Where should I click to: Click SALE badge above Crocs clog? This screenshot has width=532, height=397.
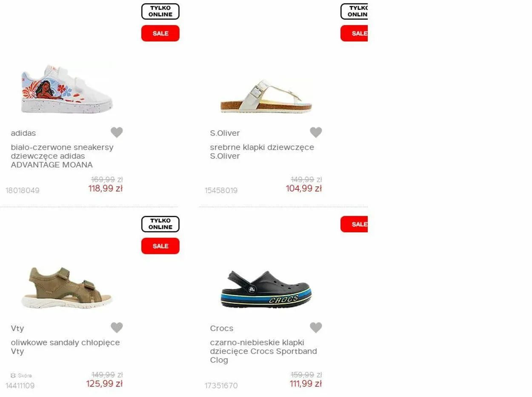tap(354, 224)
